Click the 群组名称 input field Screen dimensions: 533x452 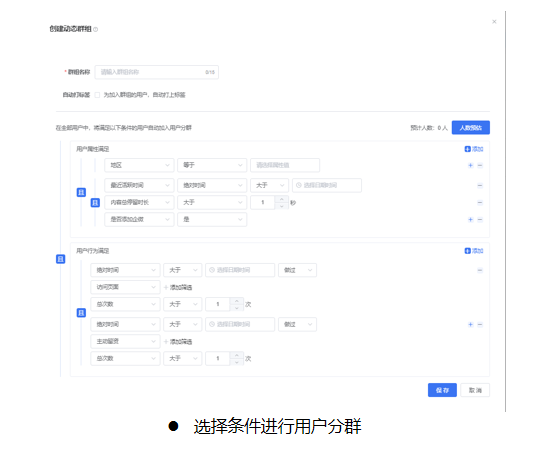(157, 72)
